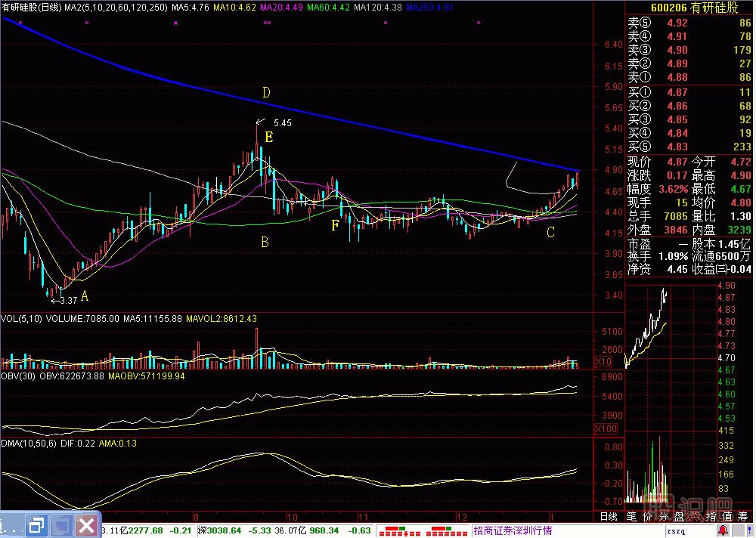Open the 筹 chip-distribution tab
This screenshot has height=538, width=756.
743,517
